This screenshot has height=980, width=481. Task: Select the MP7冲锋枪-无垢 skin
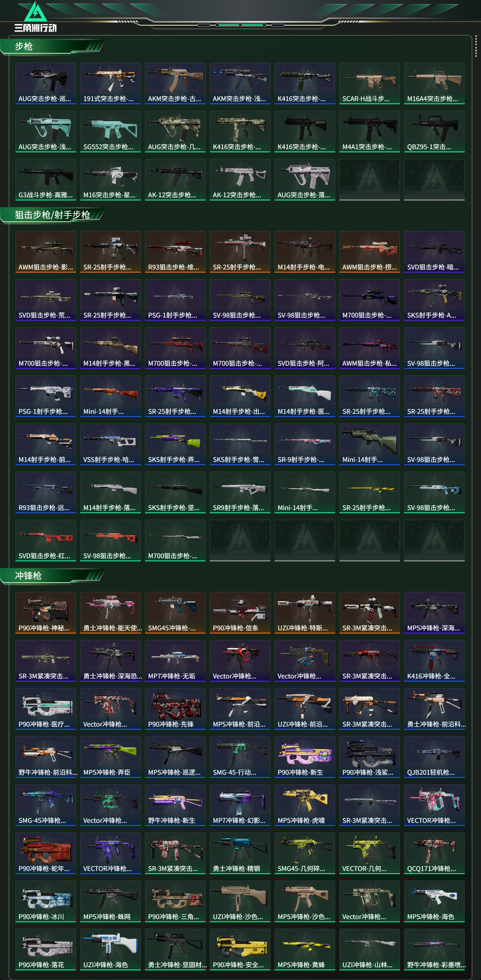[175, 661]
